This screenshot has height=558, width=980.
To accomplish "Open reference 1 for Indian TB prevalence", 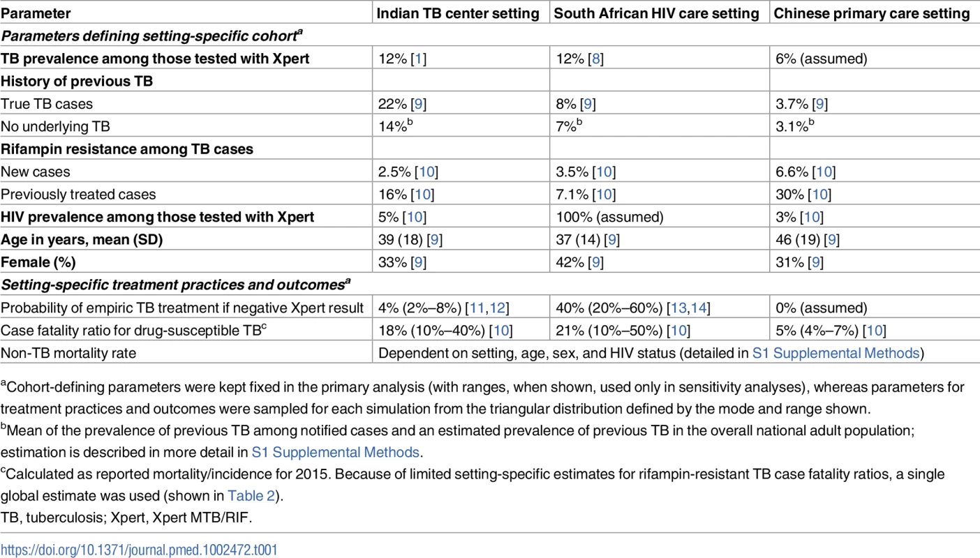I will tap(417, 59).
